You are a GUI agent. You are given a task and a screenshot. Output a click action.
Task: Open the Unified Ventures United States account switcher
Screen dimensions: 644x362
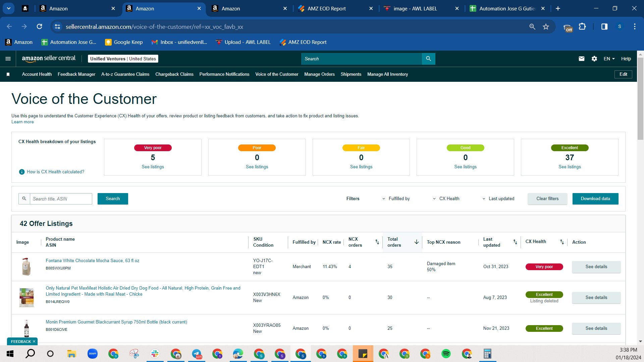tap(123, 59)
